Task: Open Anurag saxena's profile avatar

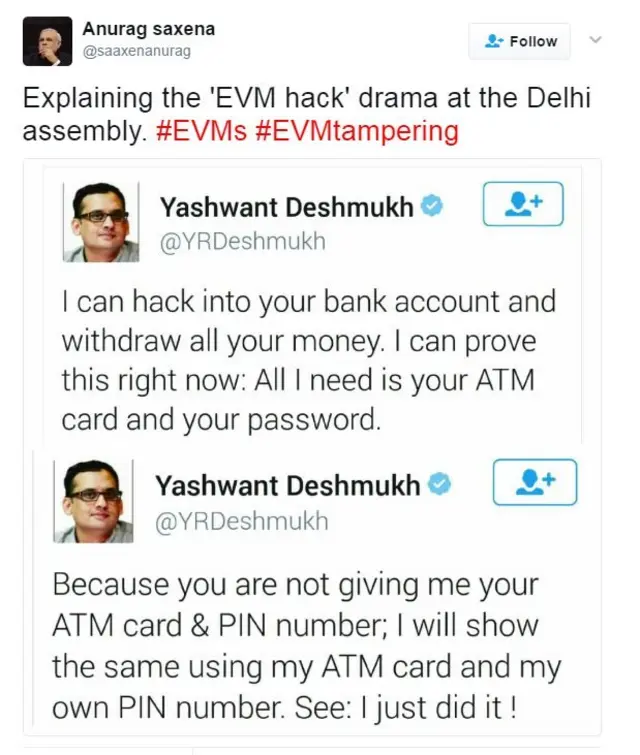Action: pos(47,41)
